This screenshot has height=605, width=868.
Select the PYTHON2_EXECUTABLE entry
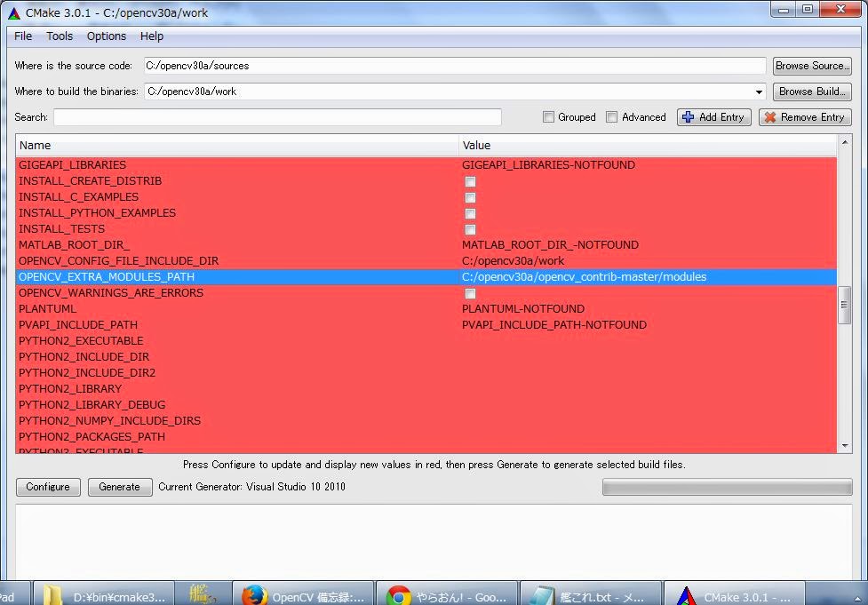(x=81, y=341)
